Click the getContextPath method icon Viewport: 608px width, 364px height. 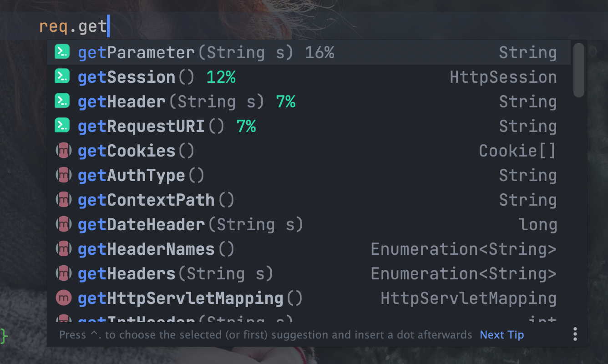63,200
